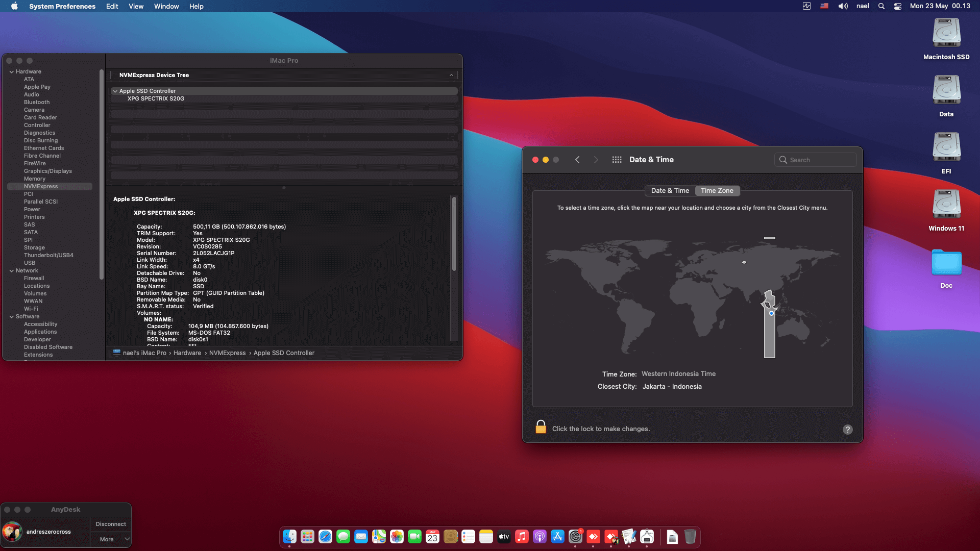Click the device details pane scrollbar

tap(454, 234)
